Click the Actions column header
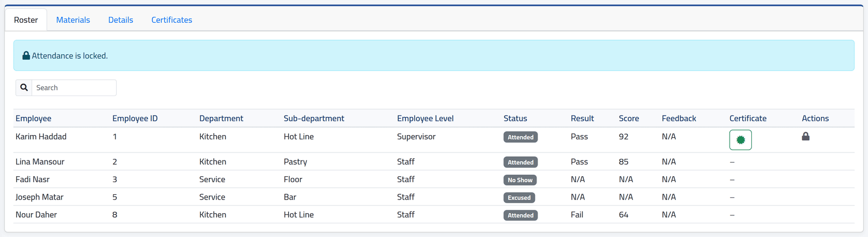This screenshot has width=868, height=237. pos(815,118)
